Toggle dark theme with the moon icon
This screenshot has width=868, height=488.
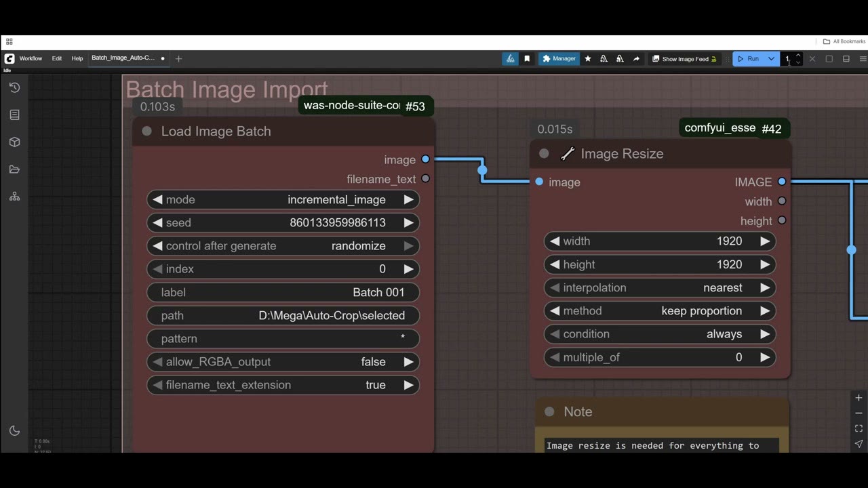point(14,430)
